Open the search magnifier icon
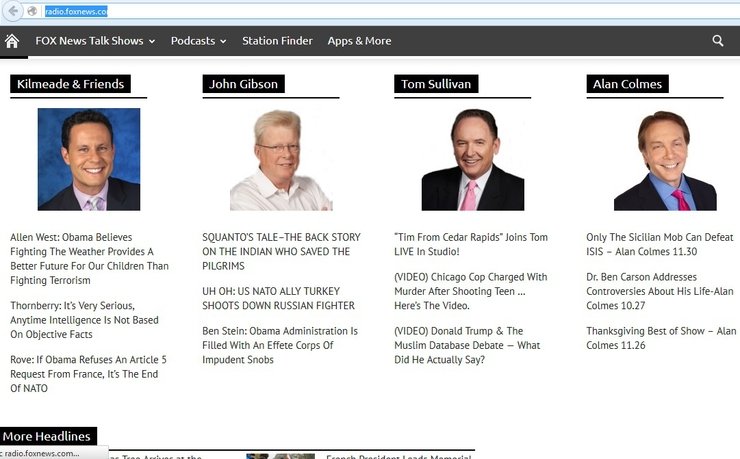This screenshot has height=459, width=740. click(x=718, y=41)
